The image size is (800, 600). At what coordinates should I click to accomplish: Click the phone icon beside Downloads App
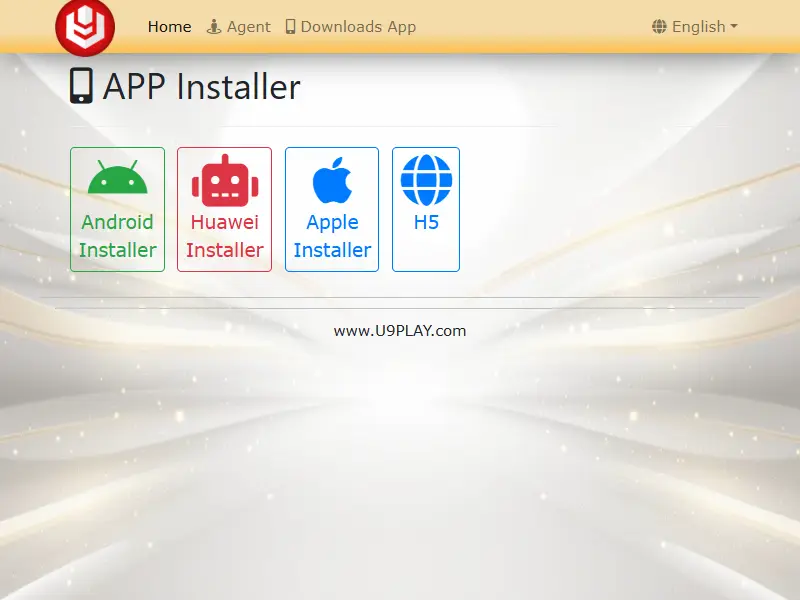click(x=290, y=27)
